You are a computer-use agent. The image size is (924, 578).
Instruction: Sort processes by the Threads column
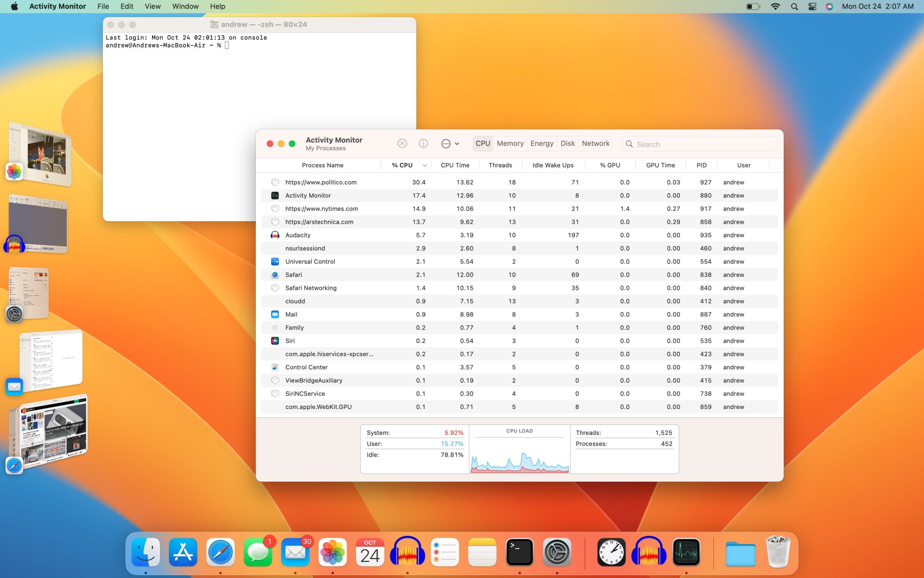click(x=500, y=165)
